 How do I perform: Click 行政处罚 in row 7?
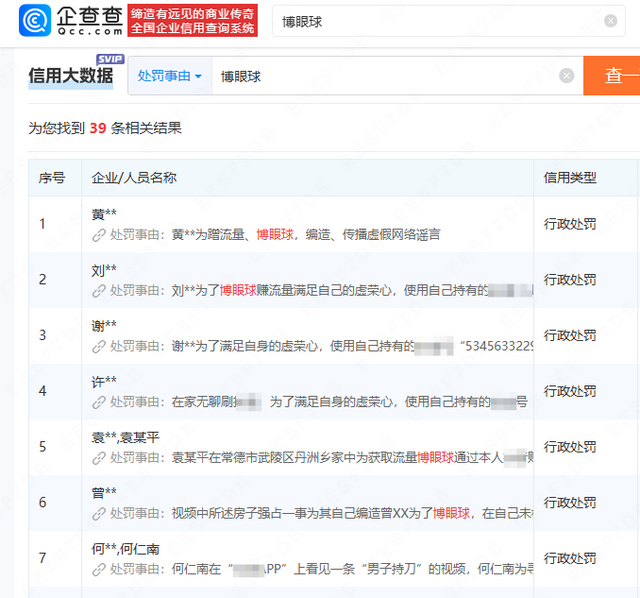coord(570,558)
